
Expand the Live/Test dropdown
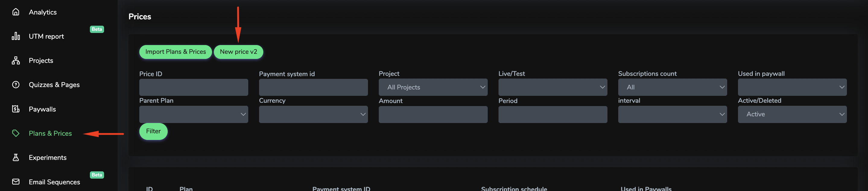(x=553, y=87)
